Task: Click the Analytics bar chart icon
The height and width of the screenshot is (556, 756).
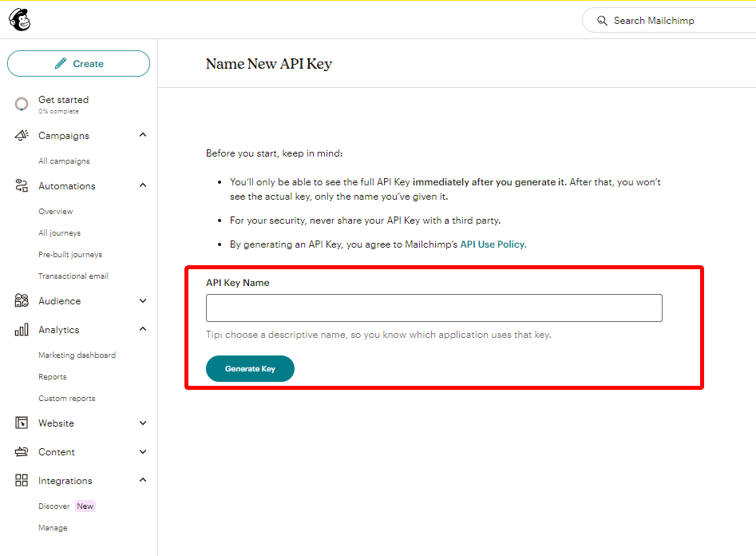Action: tap(22, 330)
